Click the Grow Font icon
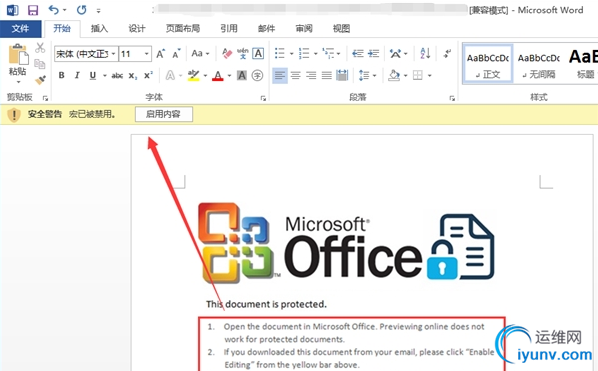The image size is (598, 371). click(x=161, y=54)
